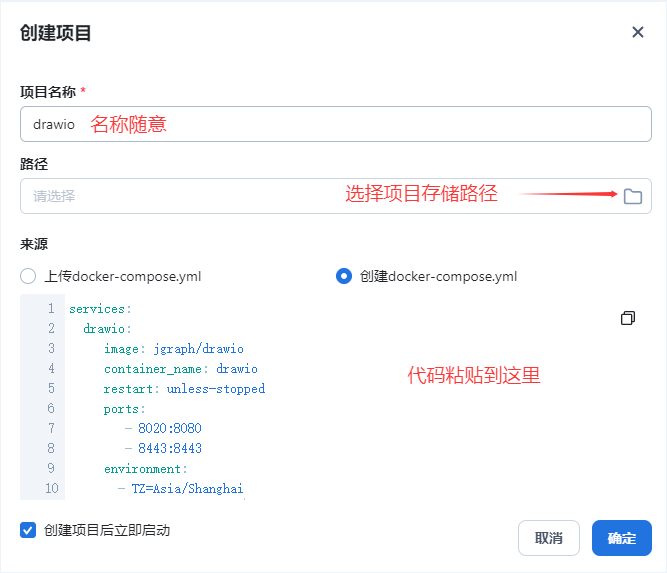
Task: Click the folder icon in the 路径 field
Action: click(x=632, y=196)
